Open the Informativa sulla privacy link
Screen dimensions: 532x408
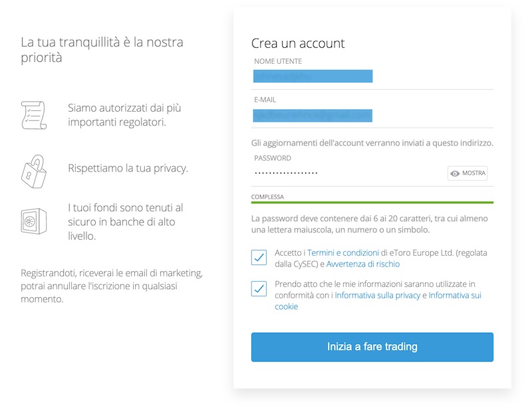pos(378,295)
